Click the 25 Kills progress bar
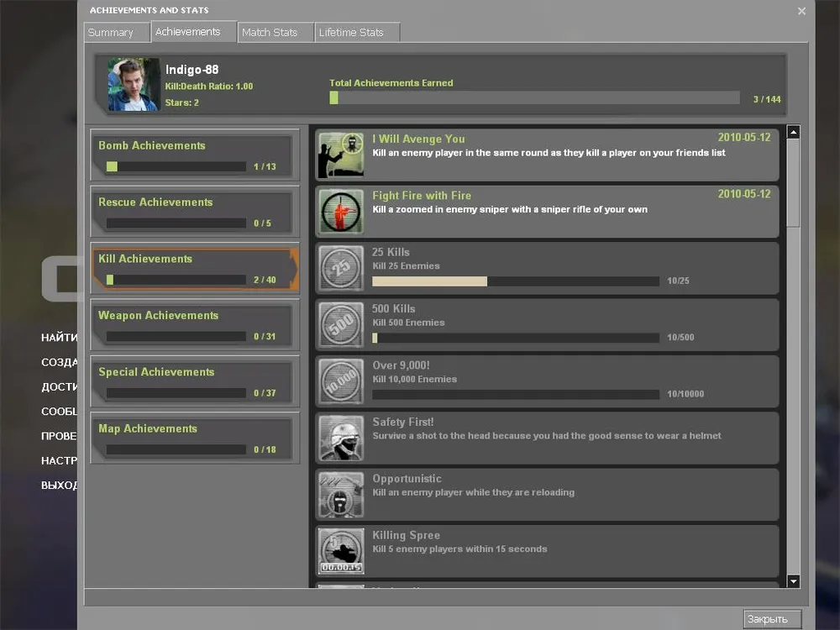This screenshot has height=630, width=840. coord(516,281)
